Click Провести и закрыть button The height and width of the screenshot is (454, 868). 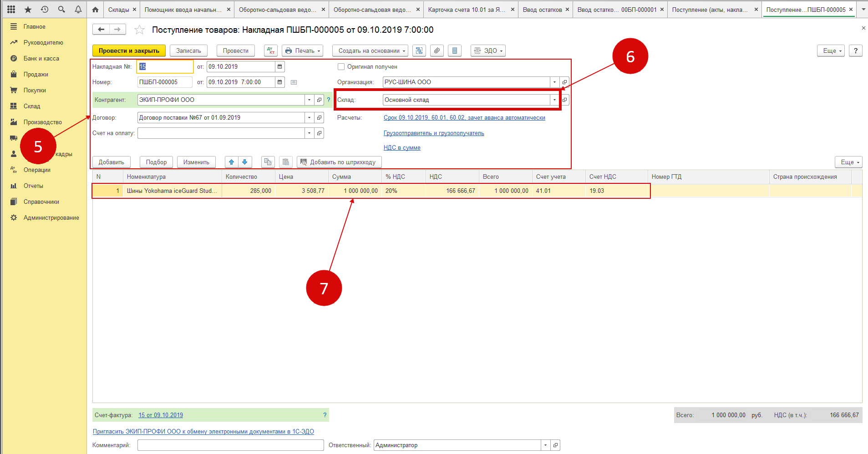pos(129,50)
